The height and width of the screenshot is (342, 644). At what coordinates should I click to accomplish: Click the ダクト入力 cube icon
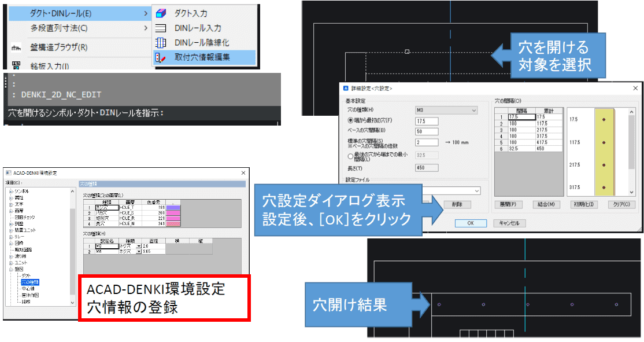pos(161,13)
